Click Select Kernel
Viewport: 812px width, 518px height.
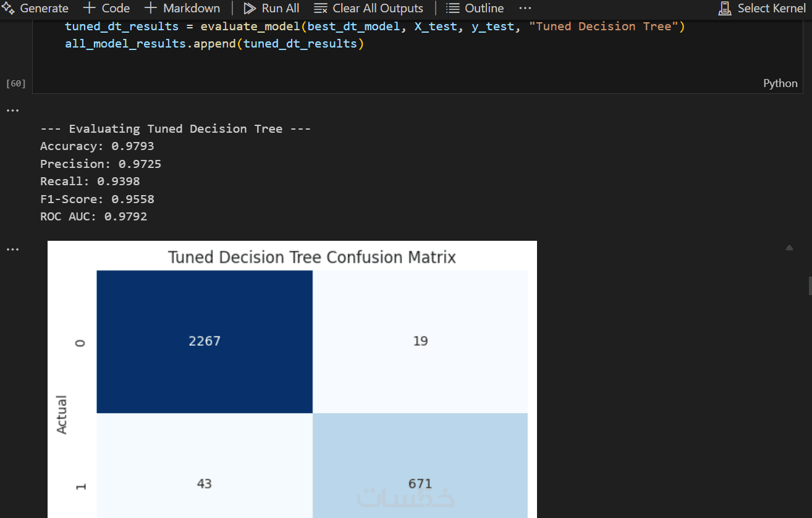click(x=763, y=8)
